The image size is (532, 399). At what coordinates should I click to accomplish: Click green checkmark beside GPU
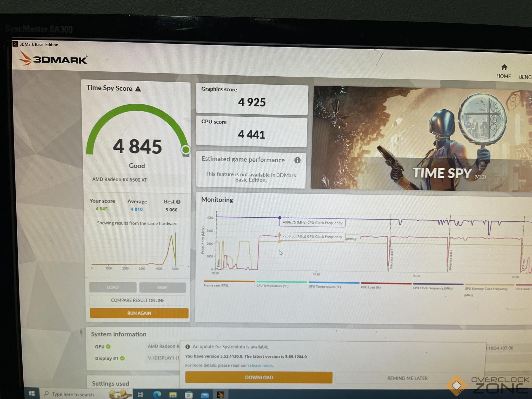pos(108,346)
